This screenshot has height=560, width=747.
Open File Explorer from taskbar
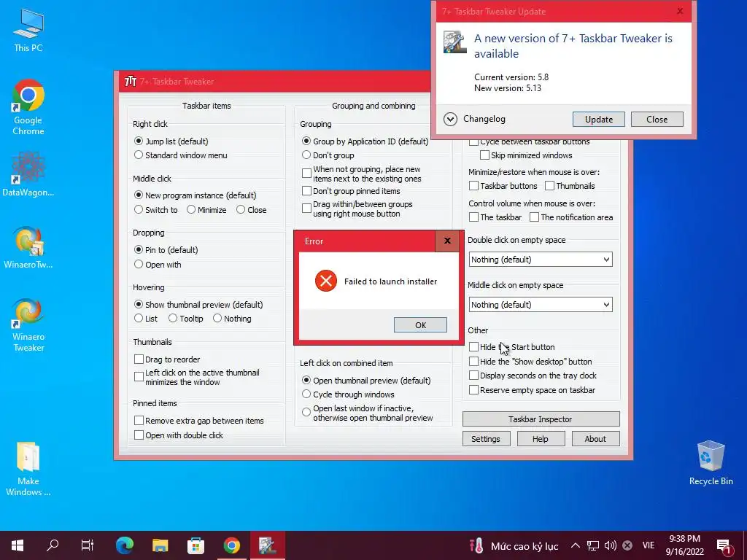pyautogui.click(x=160, y=545)
